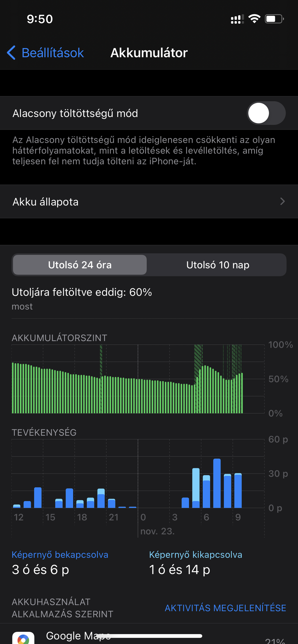This screenshot has width=298, height=644.
Task: Tap the cellular signal bars icon
Action: (237, 19)
